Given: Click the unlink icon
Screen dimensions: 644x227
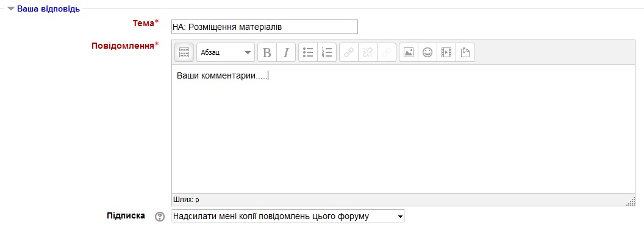Looking at the screenshot, I should pos(368,52).
